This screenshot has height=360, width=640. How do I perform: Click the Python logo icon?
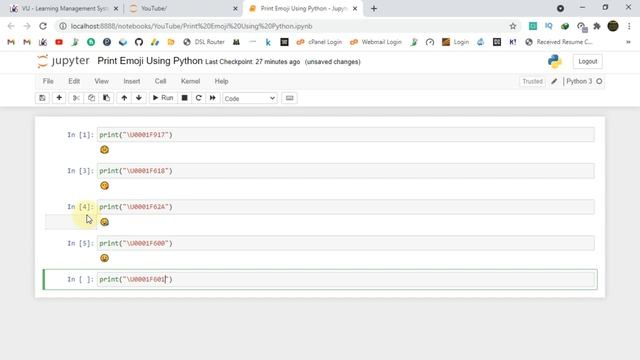[x=555, y=61]
